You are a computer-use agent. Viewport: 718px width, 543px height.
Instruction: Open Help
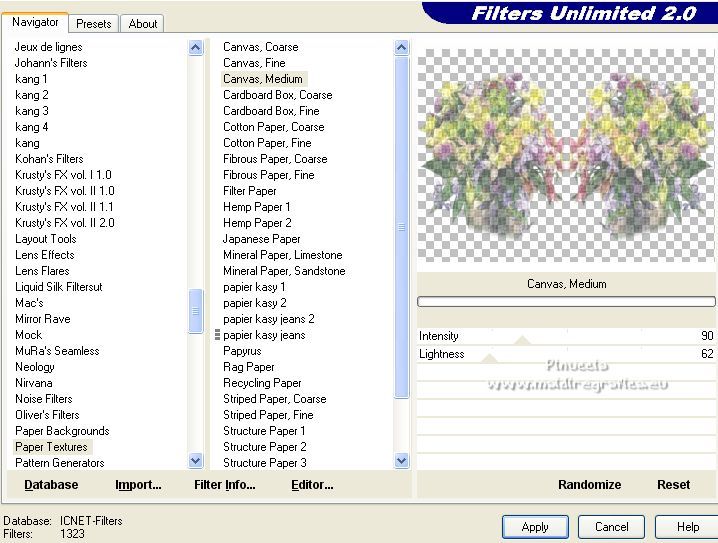coord(687,527)
